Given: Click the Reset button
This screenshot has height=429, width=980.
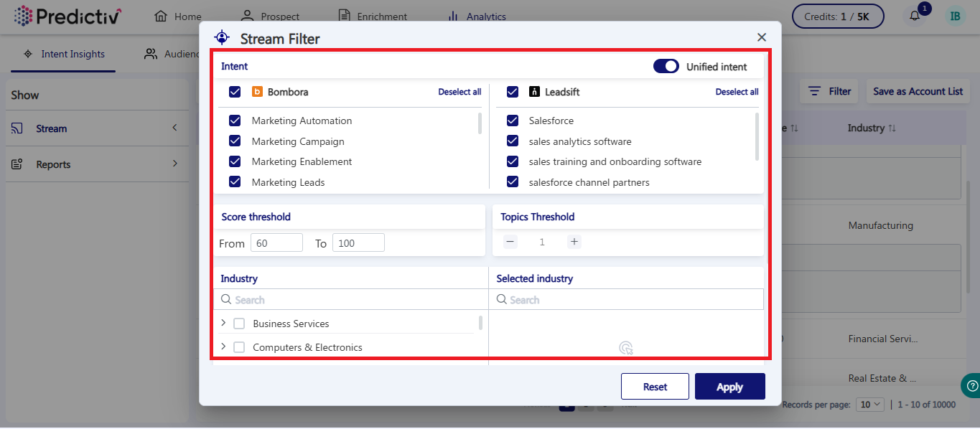Looking at the screenshot, I should [x=655, y=387].
